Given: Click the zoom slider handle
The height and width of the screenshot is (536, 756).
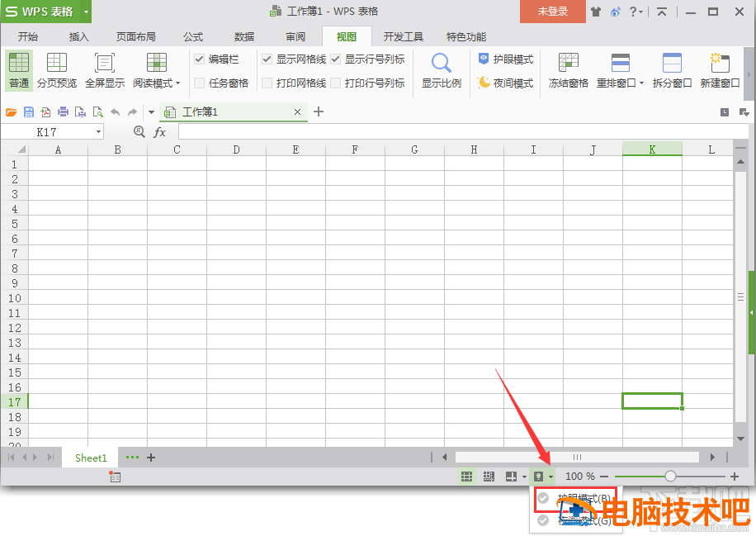Looking at the screenshot, I should point(670,477).
